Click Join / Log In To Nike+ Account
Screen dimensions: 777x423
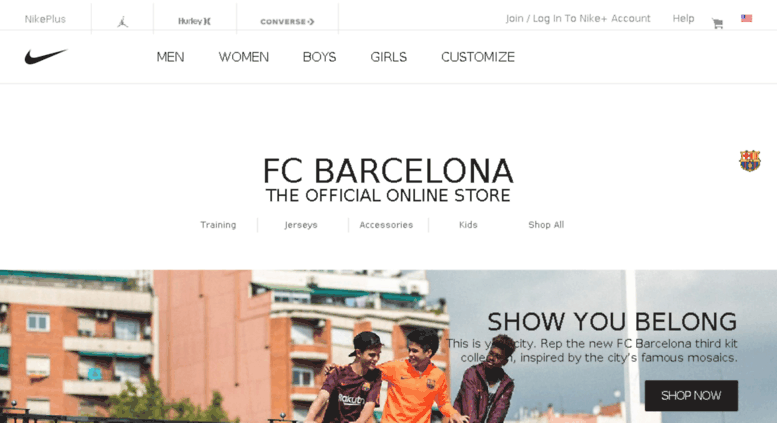578,18
